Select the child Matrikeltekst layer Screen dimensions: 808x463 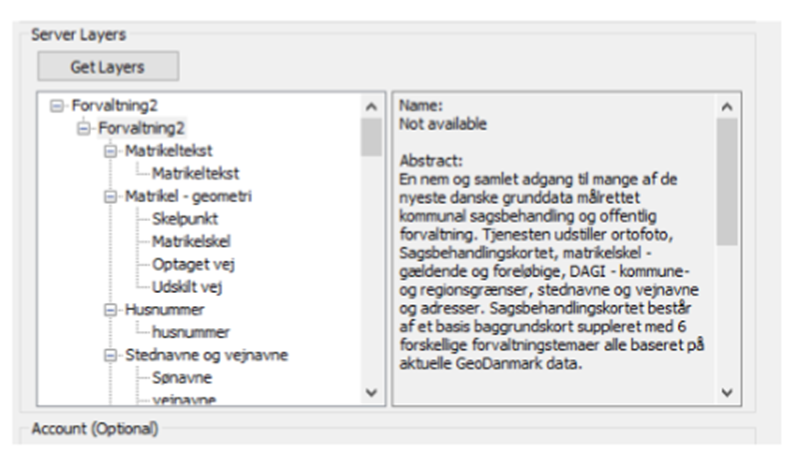tap(195, 174)
